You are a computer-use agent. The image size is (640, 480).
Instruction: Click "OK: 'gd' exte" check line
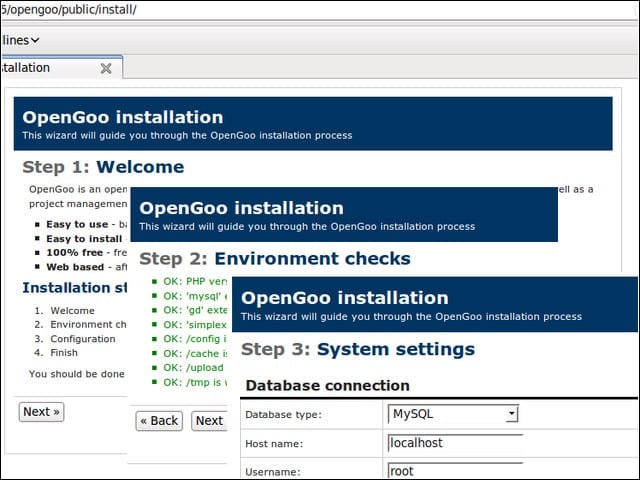click(190, 310)
